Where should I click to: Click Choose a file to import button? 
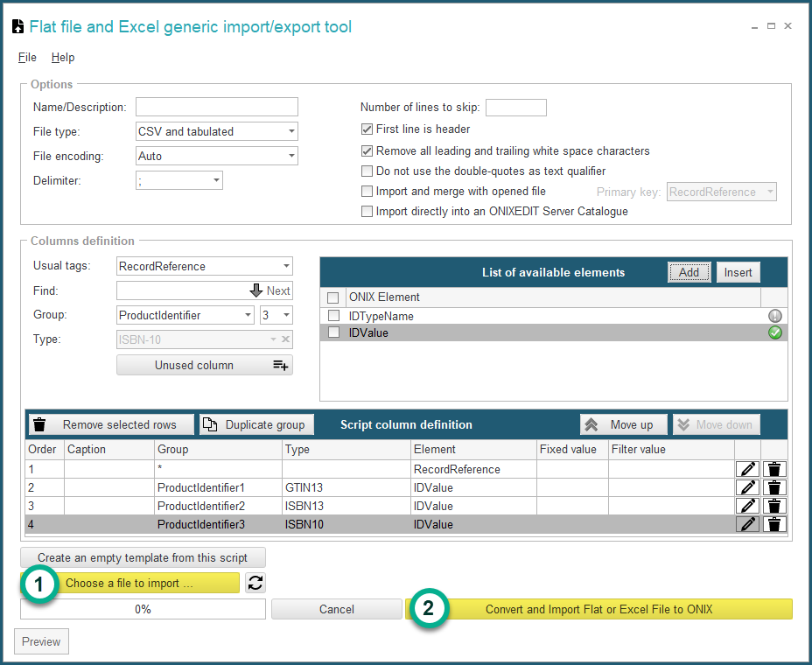pyautogui.click(x=130, y=583)
